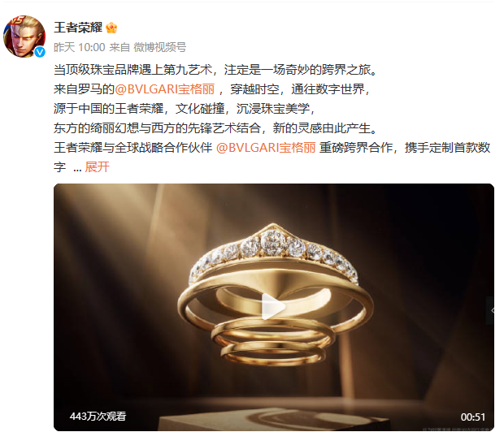Click the line starting 东方的绮丽幻想
The height and width of the screenshot is (432, 504).
(x=215, y=128)
